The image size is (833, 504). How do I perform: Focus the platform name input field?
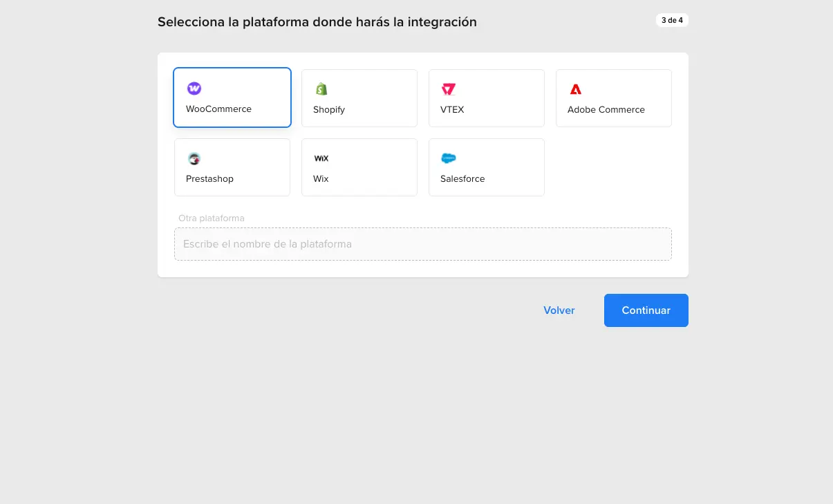click(x=422, y=244)
